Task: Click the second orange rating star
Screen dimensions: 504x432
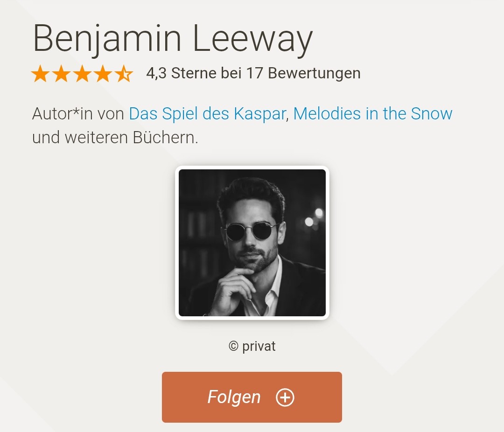Action: 61,74
